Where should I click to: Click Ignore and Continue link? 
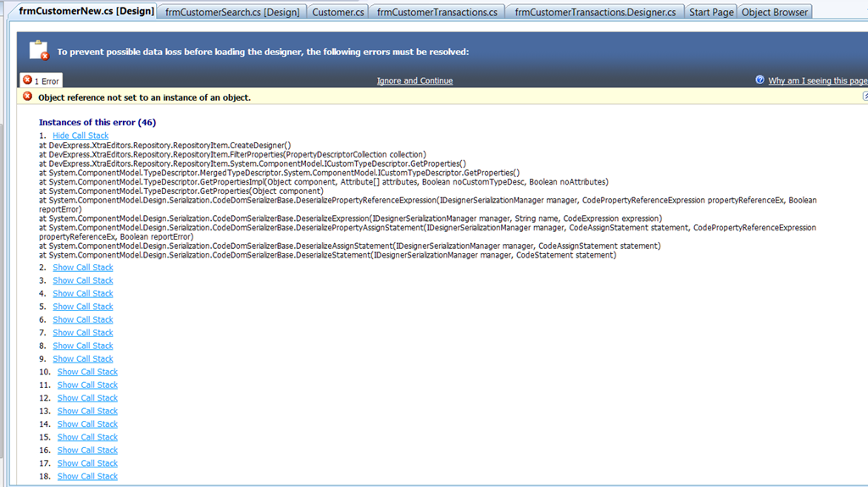pos(415,81)
